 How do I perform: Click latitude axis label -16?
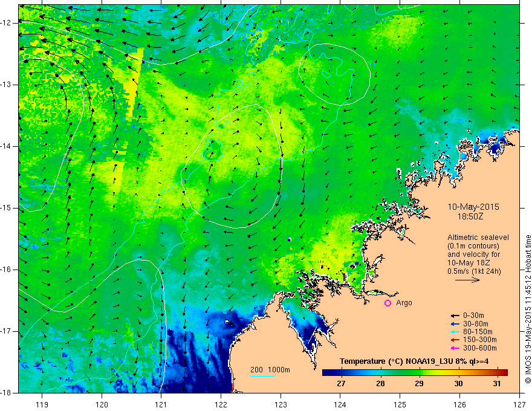click(x=7, y=270)
